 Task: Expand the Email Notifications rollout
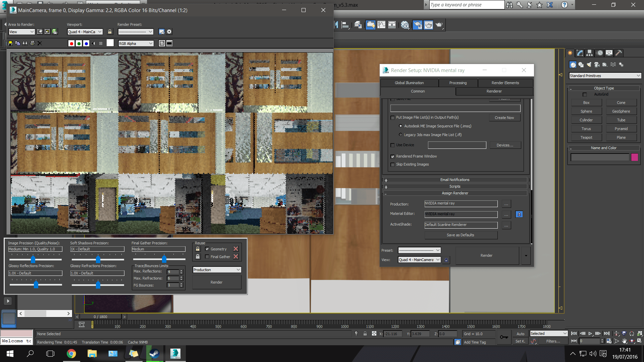(454, 180)
